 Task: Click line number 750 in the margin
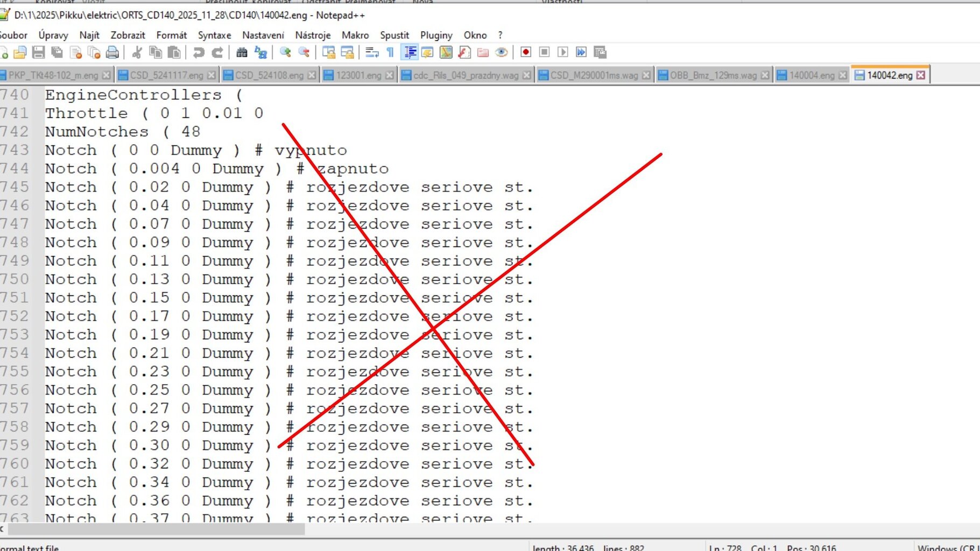pyautogui.click(x=15, y=279)
